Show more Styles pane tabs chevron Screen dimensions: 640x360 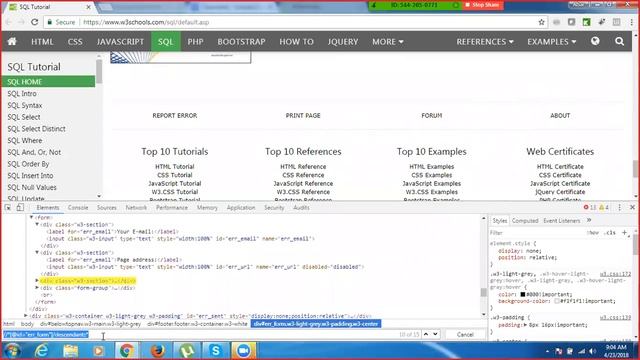click(x=589, y=220)
